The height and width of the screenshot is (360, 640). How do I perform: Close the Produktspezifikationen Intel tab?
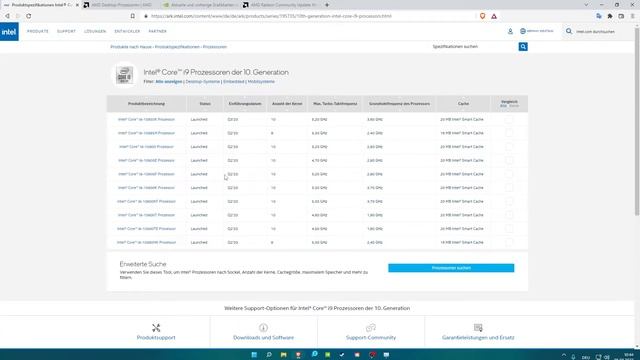click(77, 5)
